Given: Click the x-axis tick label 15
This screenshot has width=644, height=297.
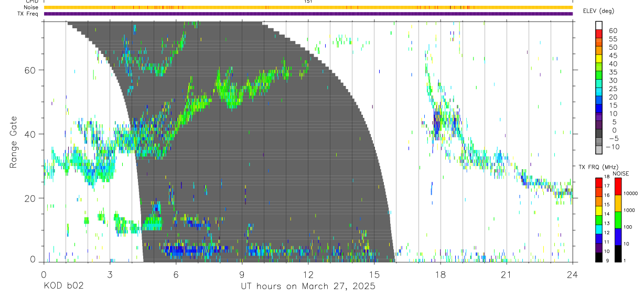Looking at the screenshot, I should 374,274.
